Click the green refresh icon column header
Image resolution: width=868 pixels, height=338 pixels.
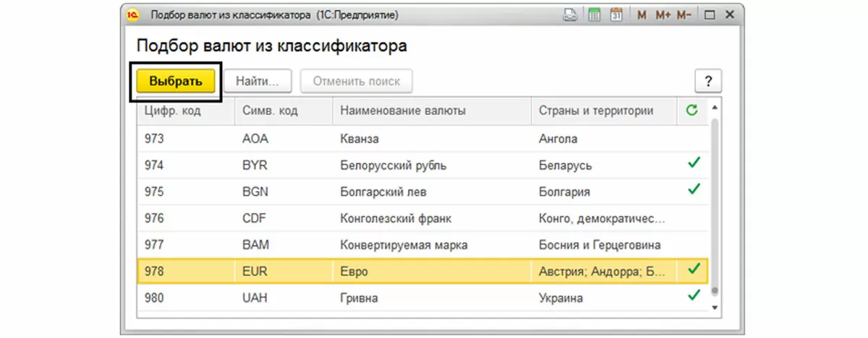click(692, 111)
